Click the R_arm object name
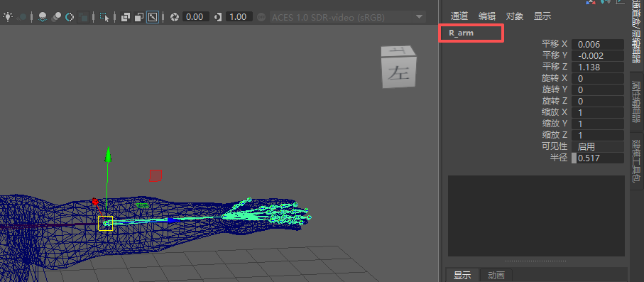 [462, 33]
